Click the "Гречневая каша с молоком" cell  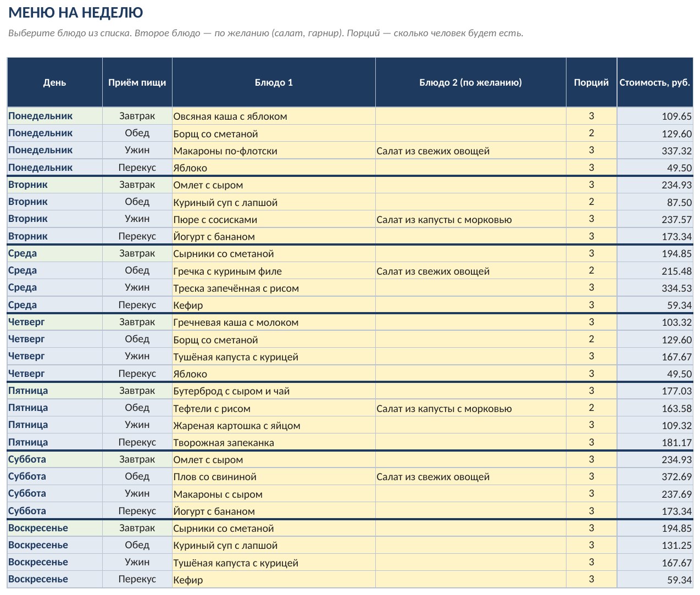pos(274,322)
